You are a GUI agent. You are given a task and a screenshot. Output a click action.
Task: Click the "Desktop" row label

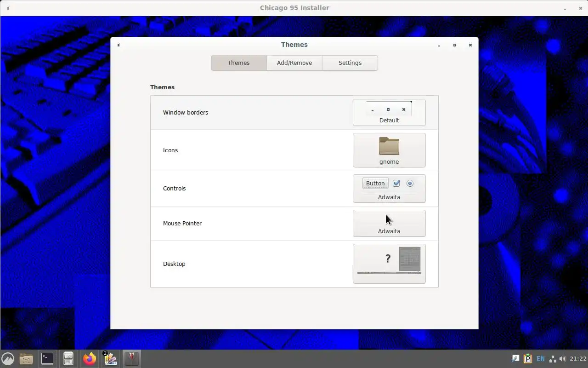[x=174, y=264]
